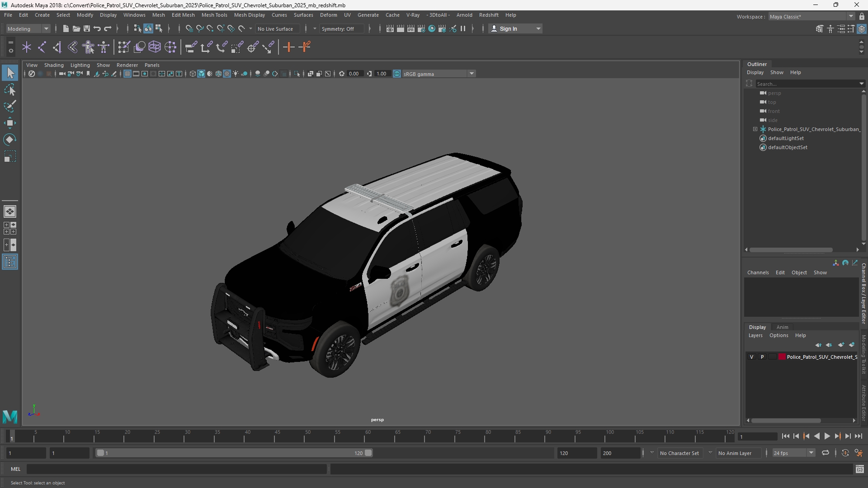Click the Save Scene icon
This screenshot has height=488, width=868.
click(87, 28)
